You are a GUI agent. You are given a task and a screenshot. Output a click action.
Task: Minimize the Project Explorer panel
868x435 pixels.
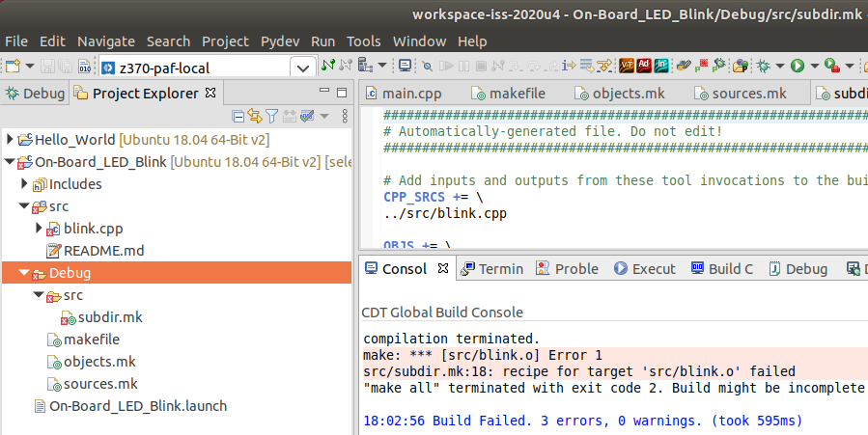click(324, 91)
